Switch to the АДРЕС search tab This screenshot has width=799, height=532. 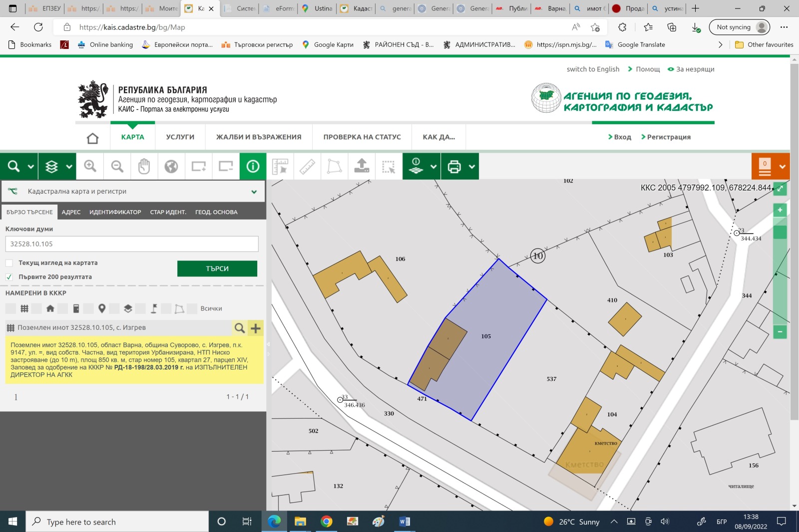click(71, 212)
